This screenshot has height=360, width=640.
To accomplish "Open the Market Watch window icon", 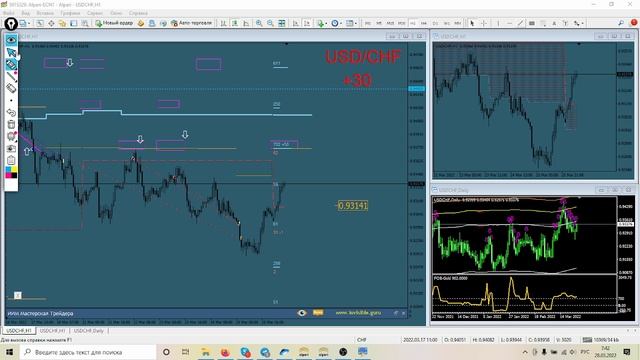I will coord(40,23).
